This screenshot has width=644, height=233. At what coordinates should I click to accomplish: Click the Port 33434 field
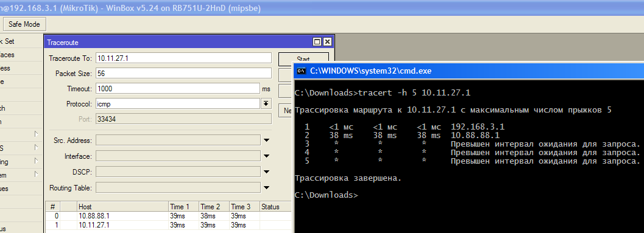[183, 119]
